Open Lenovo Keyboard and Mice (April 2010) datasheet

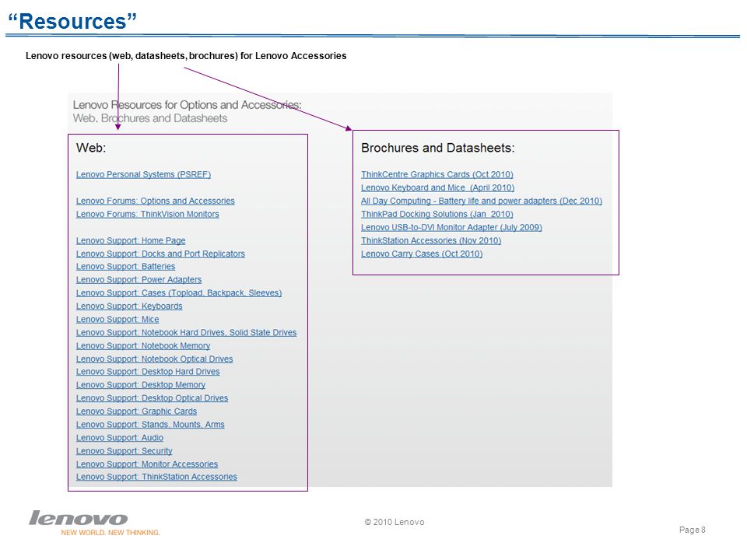[437, 187]
